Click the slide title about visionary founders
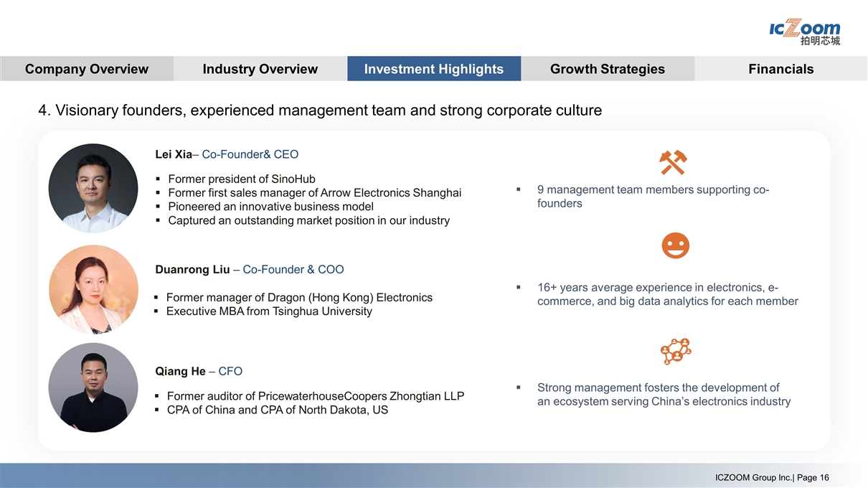 click(x=320, y=111)
